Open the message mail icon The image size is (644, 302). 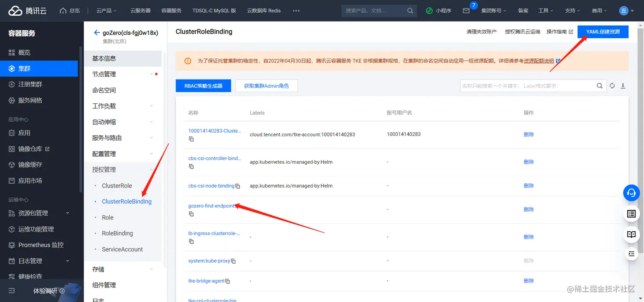[x=466, y=11]
